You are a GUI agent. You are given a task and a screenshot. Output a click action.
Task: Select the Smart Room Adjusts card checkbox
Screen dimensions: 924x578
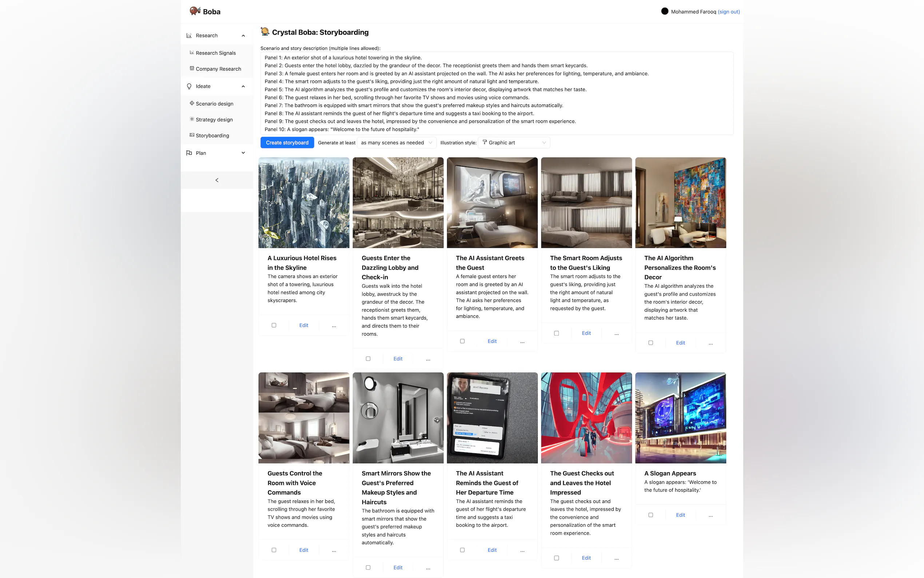coord(556,333)
